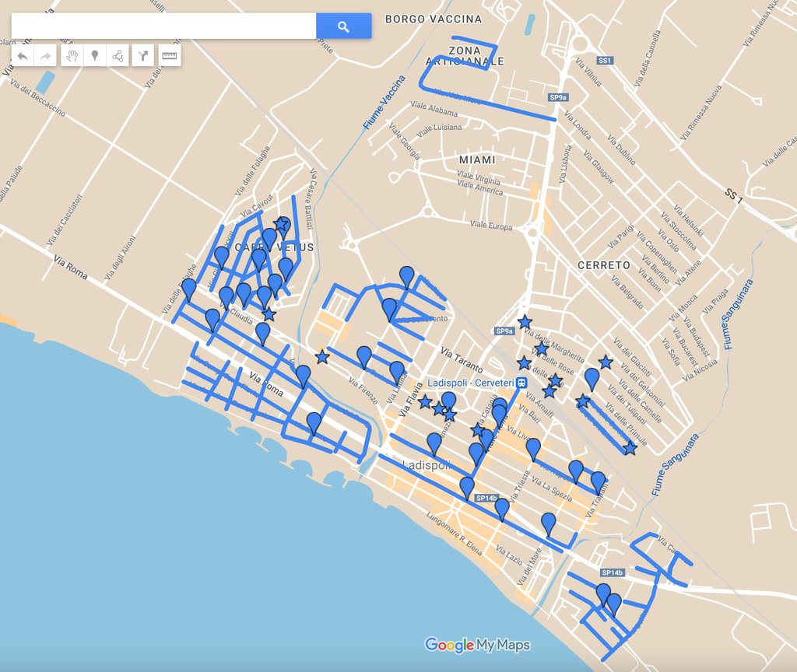
Task: Click the Ladispoli - Cerveteri train station icon
Action: (x=522, y=383)
